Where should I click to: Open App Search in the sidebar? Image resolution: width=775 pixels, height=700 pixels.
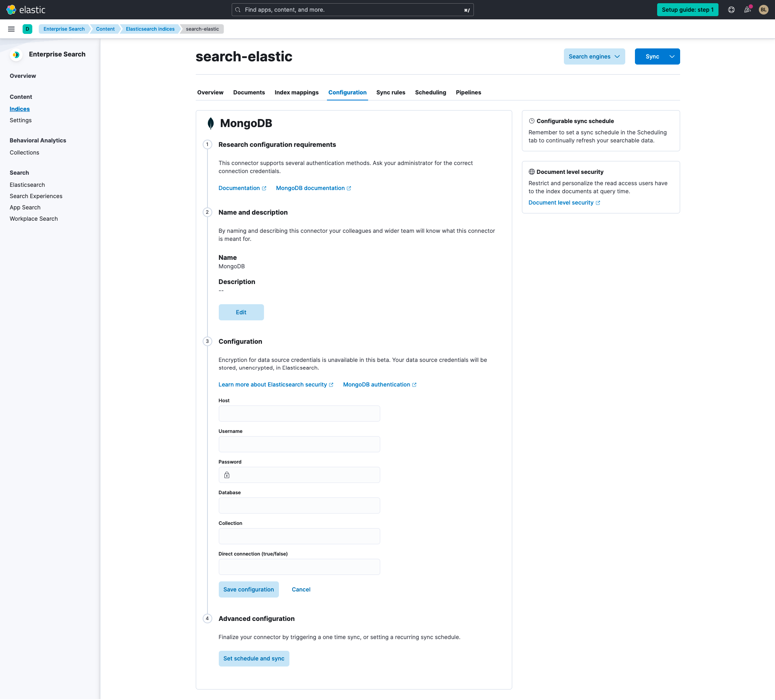point(25,207)
